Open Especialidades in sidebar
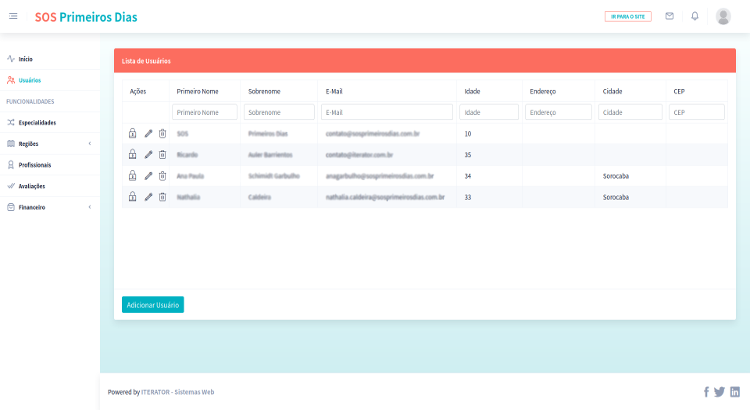 (x=37, y=122)
